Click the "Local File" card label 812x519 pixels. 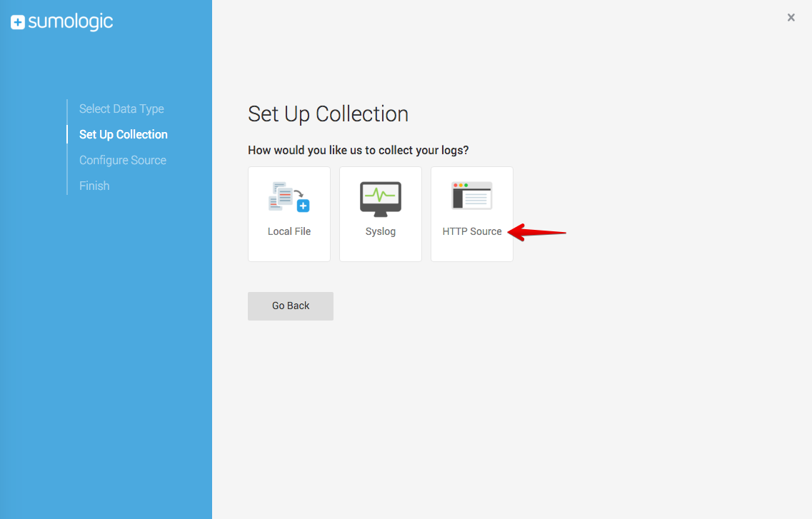click(289, 231)
